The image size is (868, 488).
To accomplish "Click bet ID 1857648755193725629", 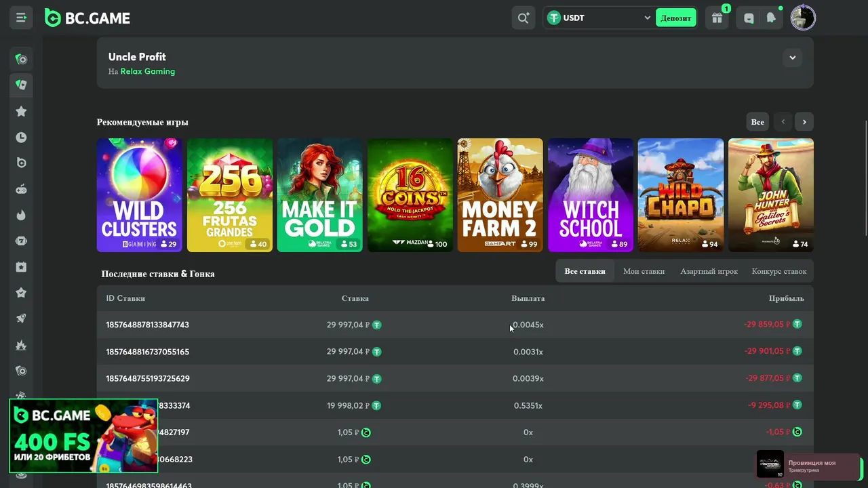I will (147, 378).
